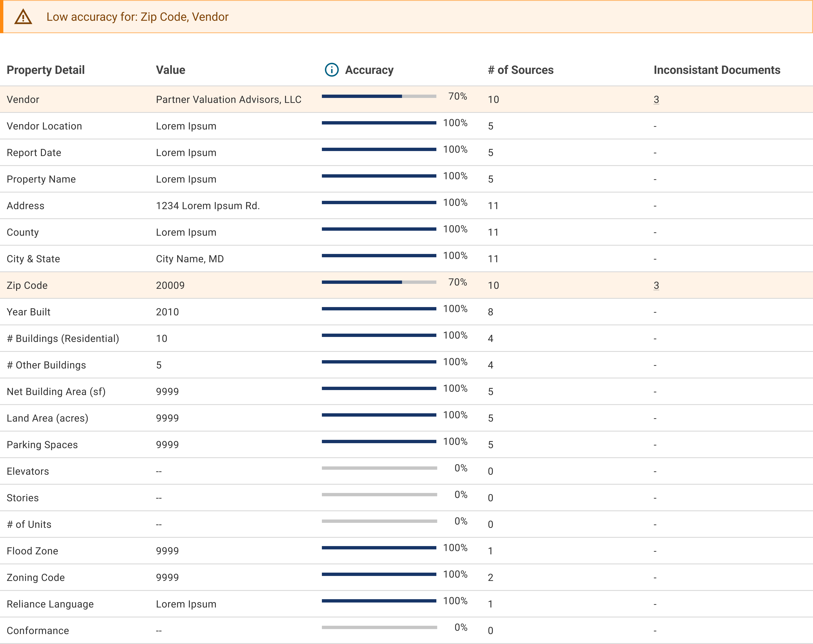
Task: Click the Vendor 70% accuracy bar
Action: tap(379, 96)
